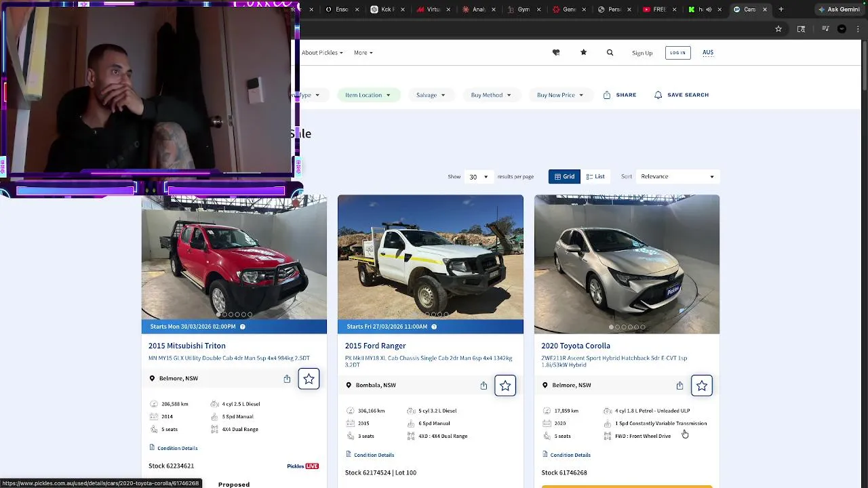
Task: Switch to the Gene browser tab
Action: pyautogui.click(x=569, y=9)
